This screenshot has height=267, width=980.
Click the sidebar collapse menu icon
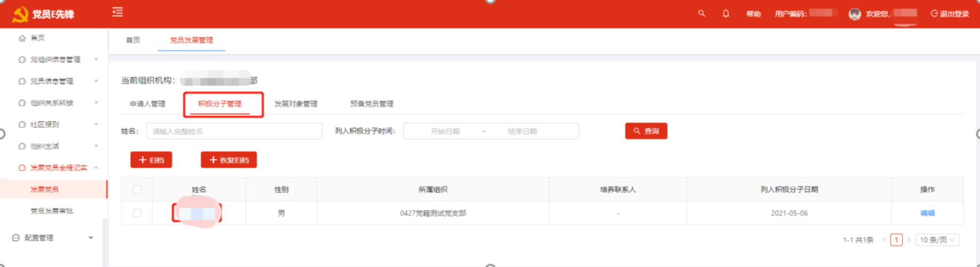pyautogui.click(x=118, y=12)
